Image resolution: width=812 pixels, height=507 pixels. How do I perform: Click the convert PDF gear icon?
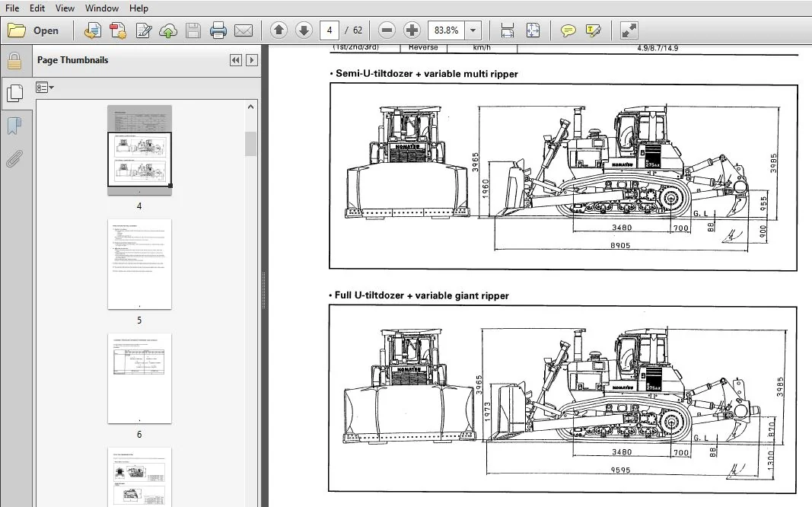(118, 30)
